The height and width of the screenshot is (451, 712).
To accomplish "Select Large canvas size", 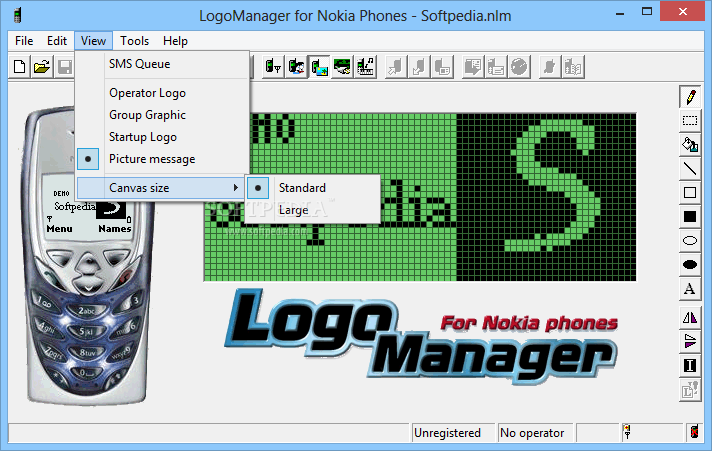I will pyautogui.click(x=313, y=210).
